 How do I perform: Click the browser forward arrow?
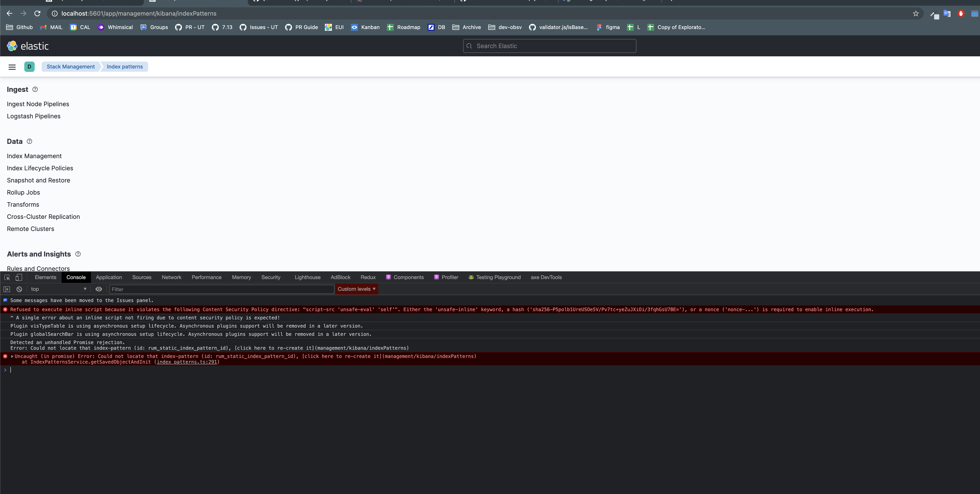24,13
